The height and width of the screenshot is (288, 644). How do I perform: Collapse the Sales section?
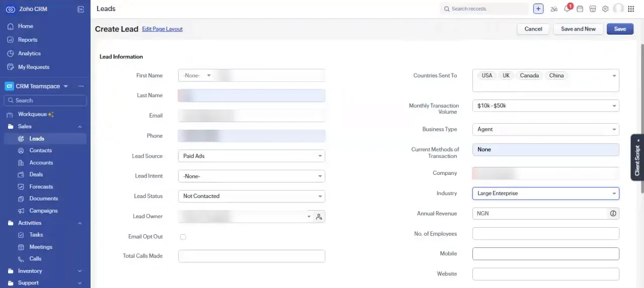(x=80, y=127)
